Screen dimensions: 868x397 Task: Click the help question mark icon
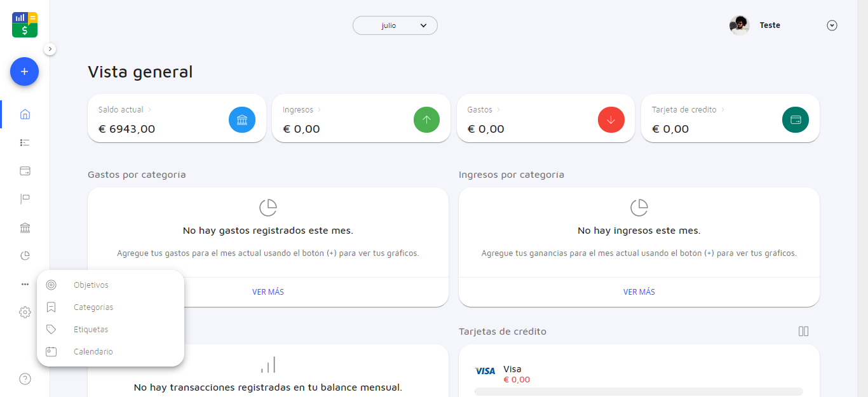point(25,379)
